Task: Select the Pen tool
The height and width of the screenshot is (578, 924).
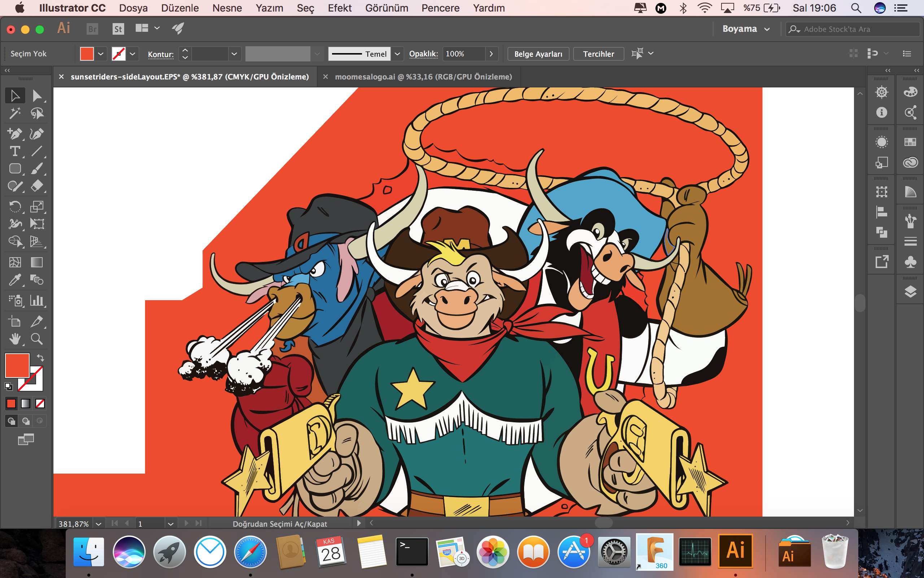Action: point(15,133)
